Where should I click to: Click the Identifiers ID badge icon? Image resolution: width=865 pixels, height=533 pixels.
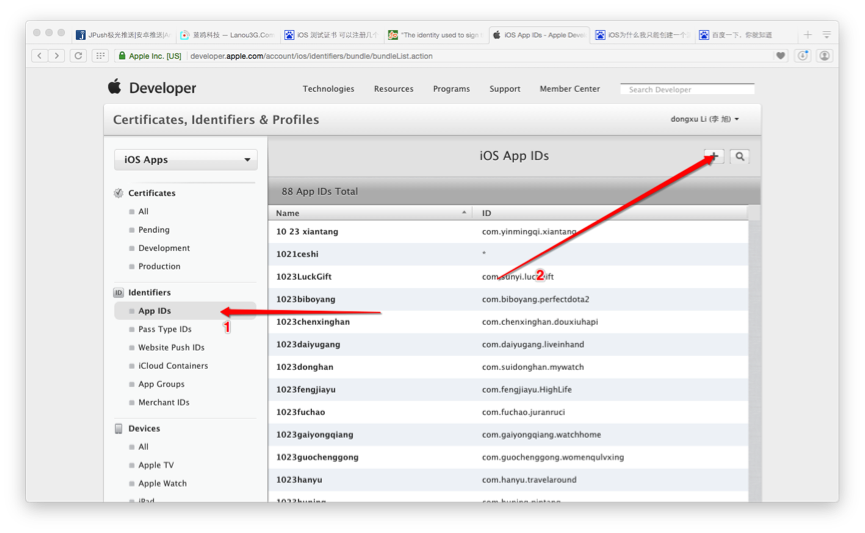tap(118, 292)
